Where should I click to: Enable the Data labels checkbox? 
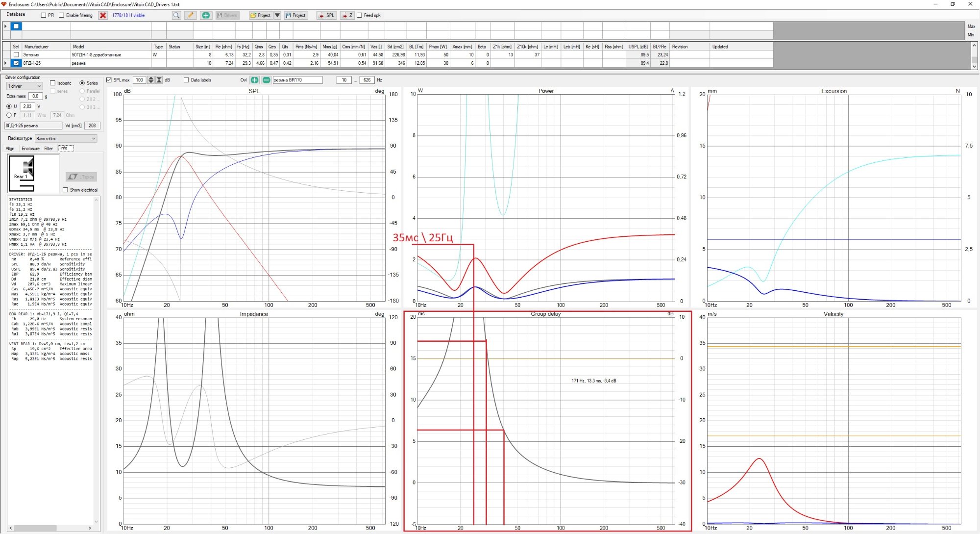[186, 80]
